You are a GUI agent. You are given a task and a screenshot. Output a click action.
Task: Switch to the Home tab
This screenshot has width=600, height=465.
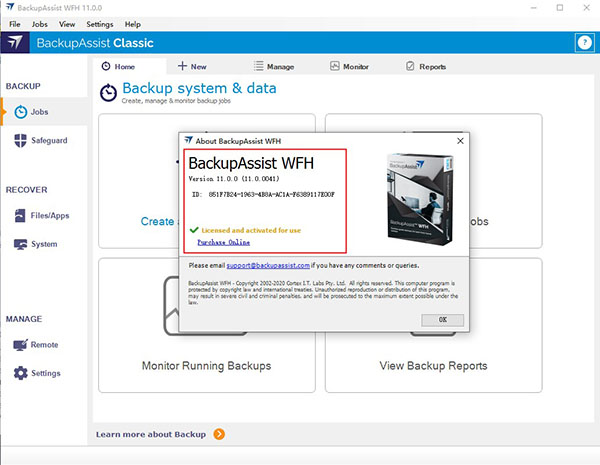pos(118,66)
